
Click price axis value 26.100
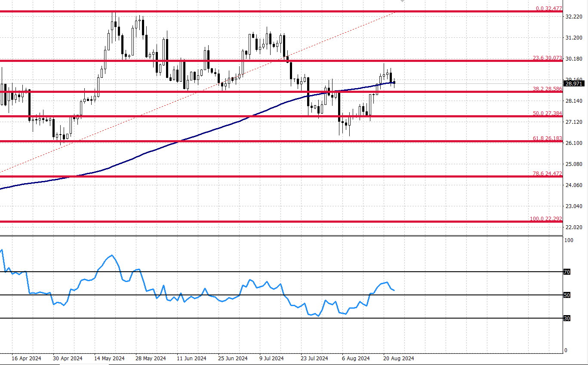point(574,143)
